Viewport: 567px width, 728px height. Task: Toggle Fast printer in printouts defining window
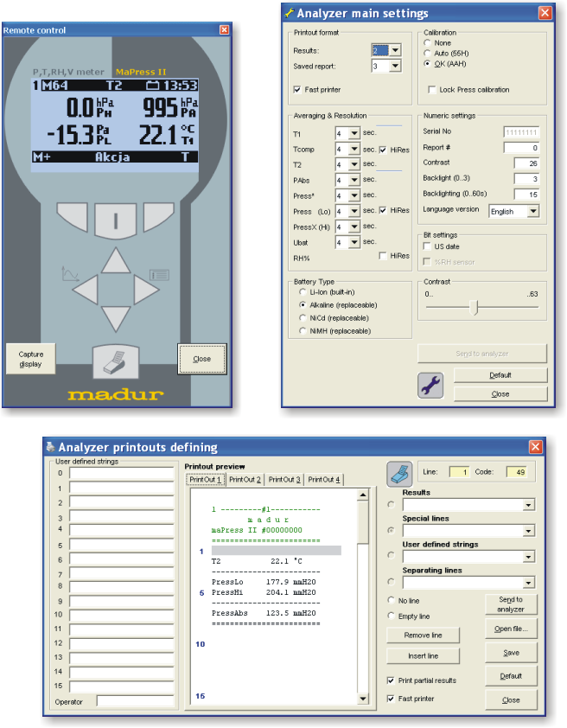[x=391, y=699]
